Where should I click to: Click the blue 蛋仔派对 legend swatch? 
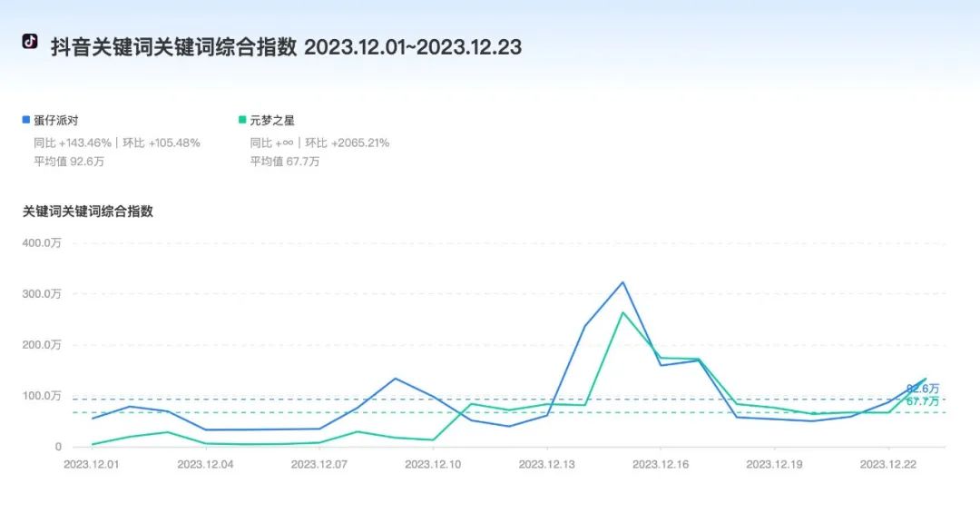click(x=26, y=120)
